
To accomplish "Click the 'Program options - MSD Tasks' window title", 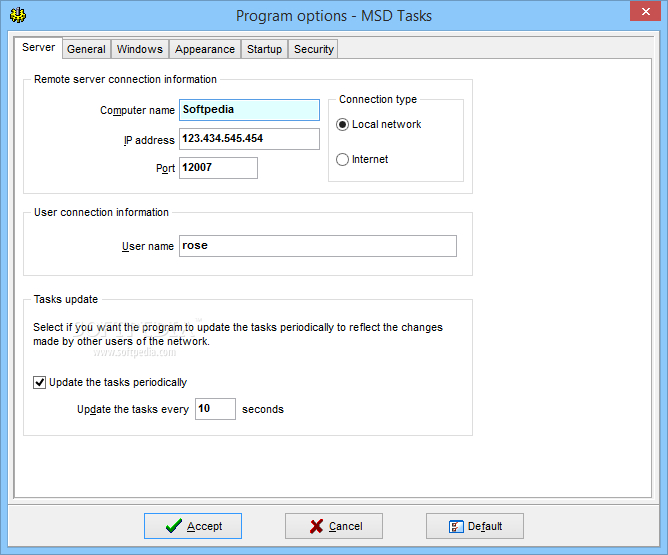I will pyautogui.click(x=334, y=16).
